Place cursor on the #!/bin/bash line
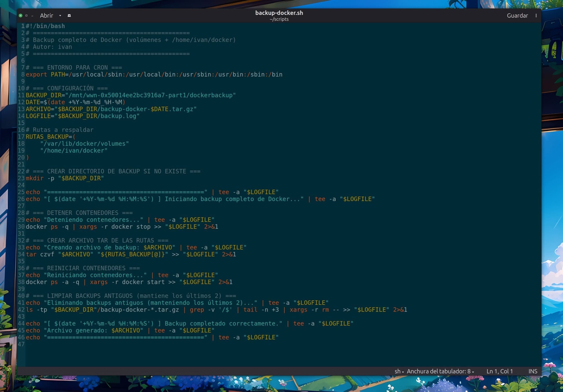This screenshot has width=563, height=392. [46, 26]
